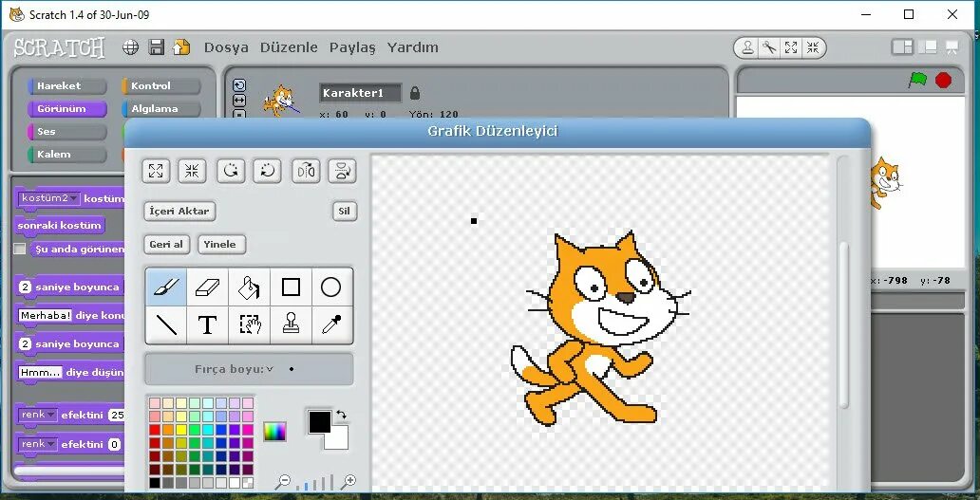Screen dimensions: 980x500
Task: Set rotation style to left-right flip only
Action: [x=239, y=101]
